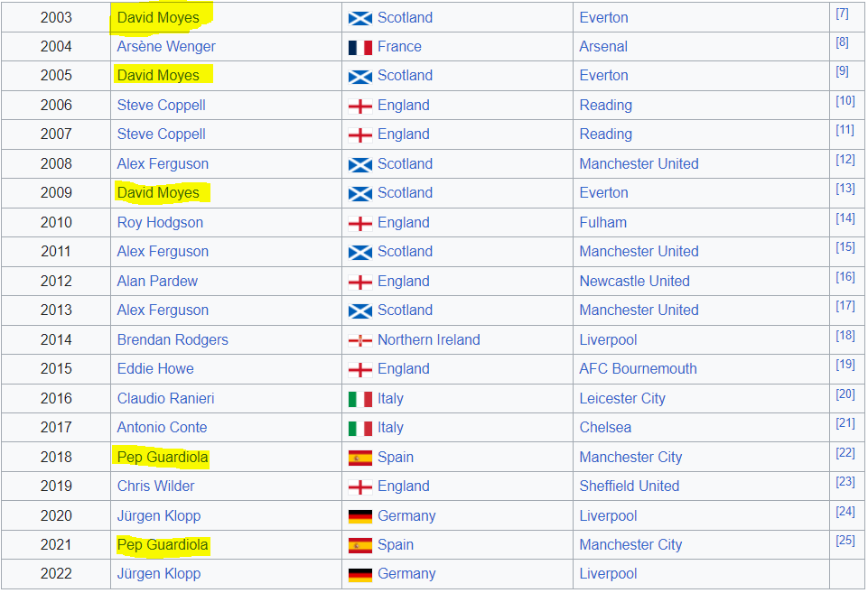Open the Pep Guardiola link in the 2021 row

[x=163, y=545]
